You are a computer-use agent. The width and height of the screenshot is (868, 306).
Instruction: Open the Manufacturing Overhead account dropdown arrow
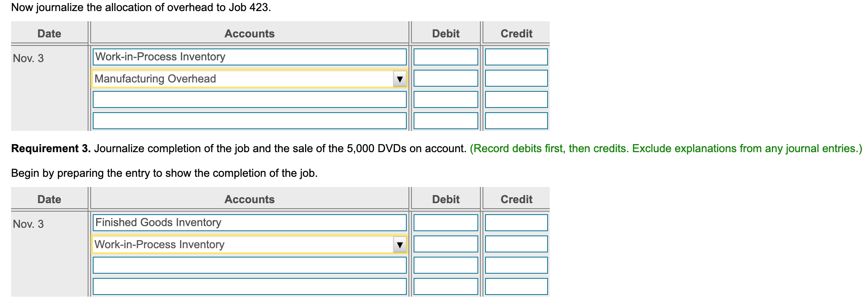(399, 79)
